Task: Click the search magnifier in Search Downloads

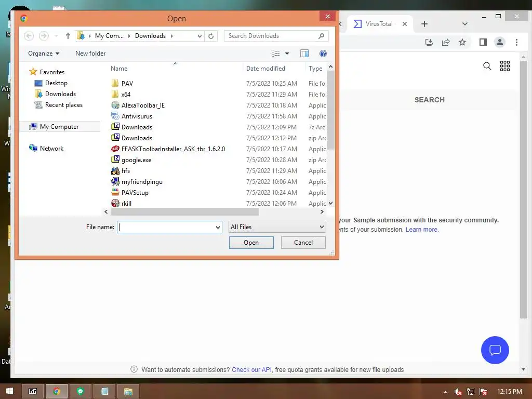Action: [321, 36]
